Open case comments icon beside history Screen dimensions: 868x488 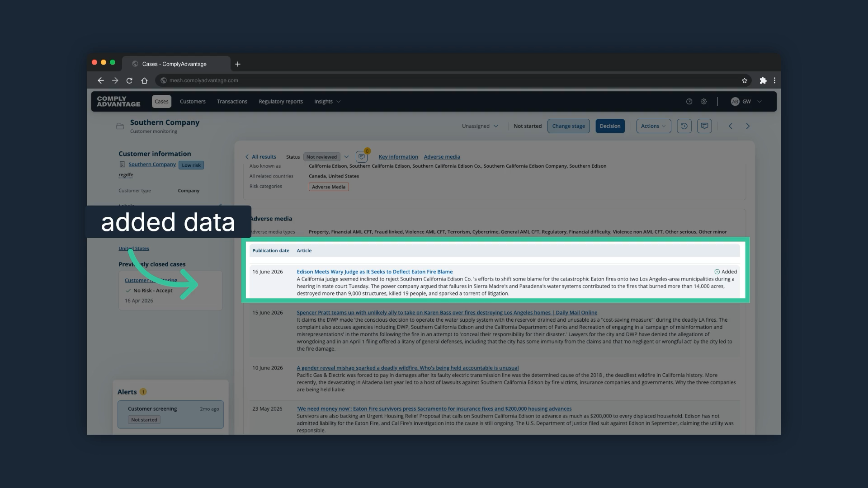click(704, 126)
